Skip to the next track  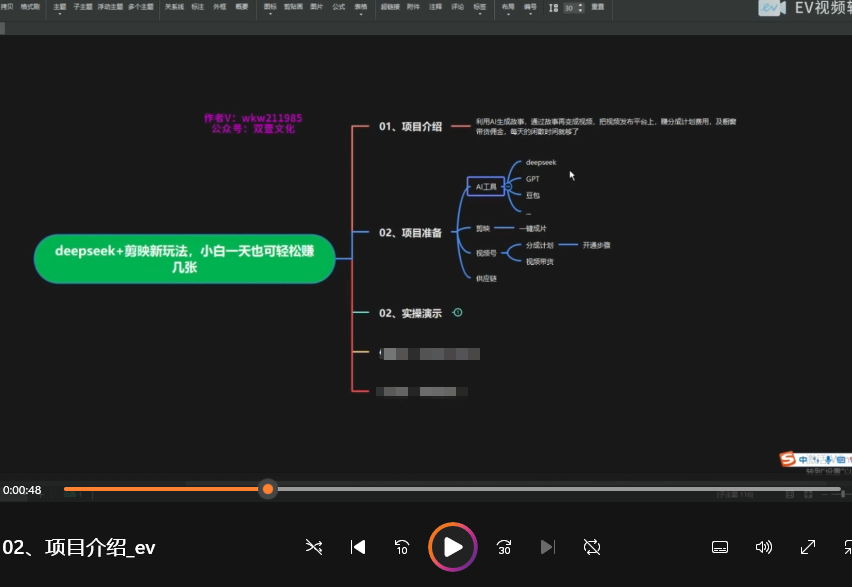pyautogui.click(x=548, y=547)
